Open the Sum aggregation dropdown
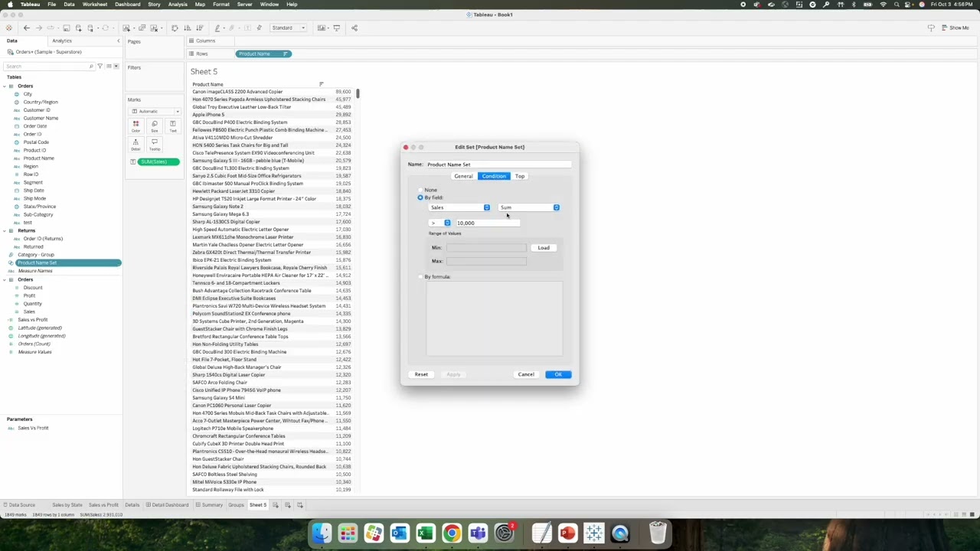 [529, 207]
